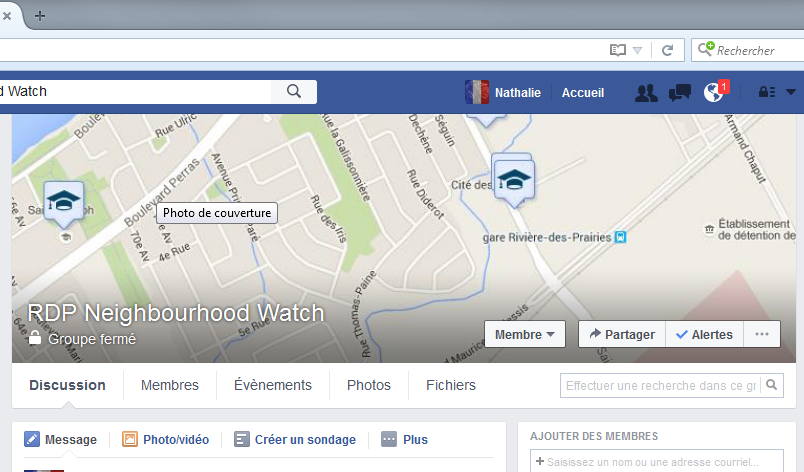
Task: Click the poll list icon
Action: pyautogui.click(x=242, y=439)
